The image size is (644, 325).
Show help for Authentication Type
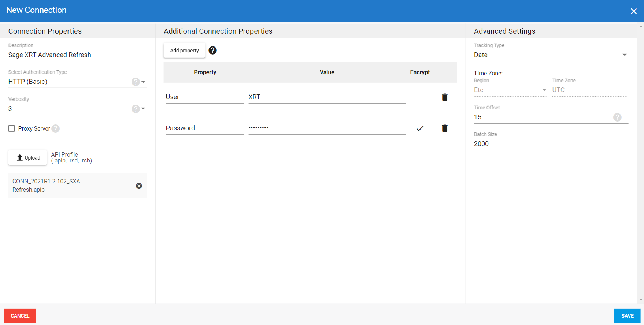pos(136,82)
